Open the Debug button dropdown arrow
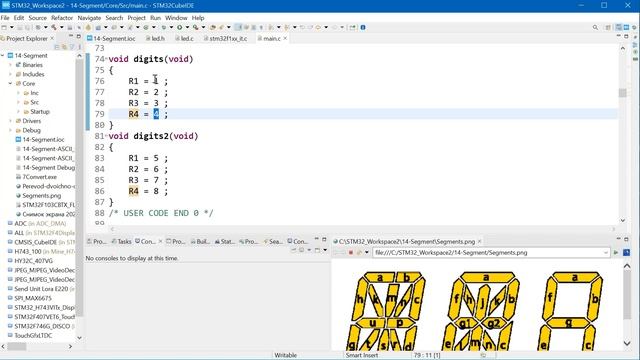The image size is (640, 360). pyautogui.click(x=171, y=27)
